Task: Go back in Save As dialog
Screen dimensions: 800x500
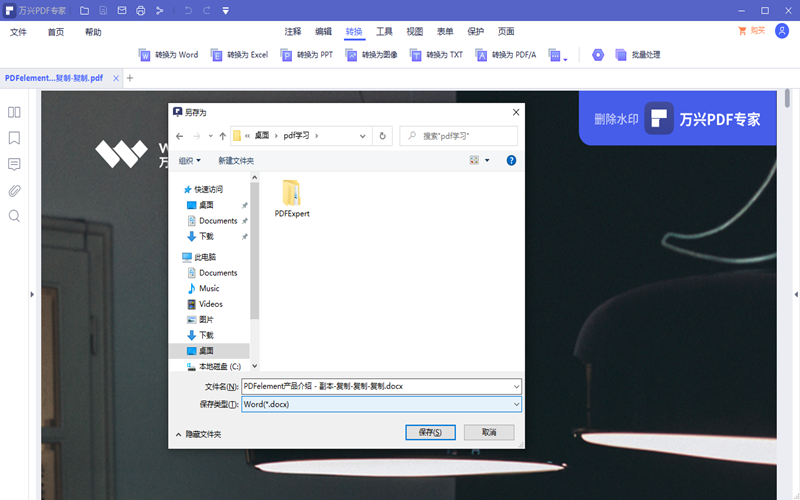Action: click(179, 136)
